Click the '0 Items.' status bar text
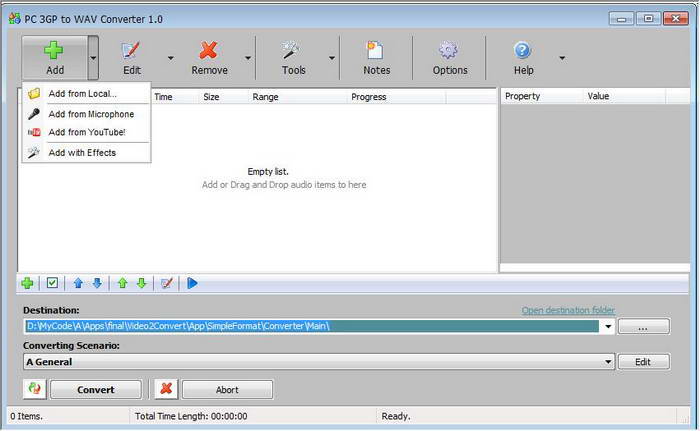 [26, 416]
